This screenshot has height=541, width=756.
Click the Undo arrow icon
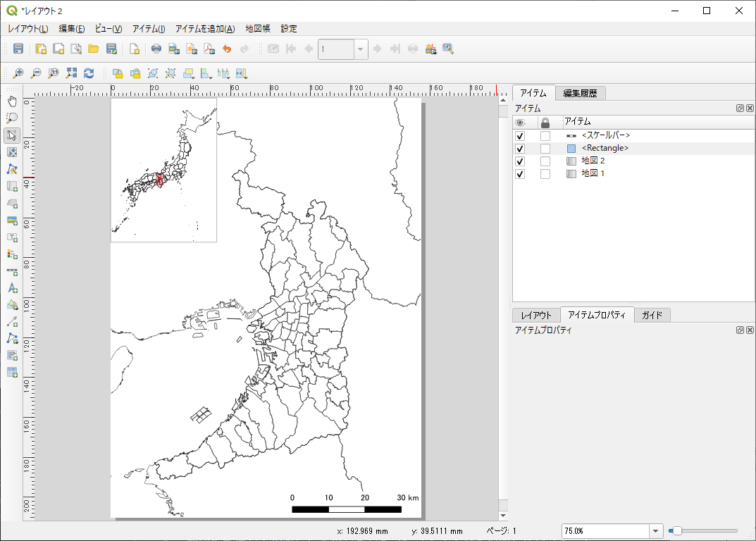click(x=226, y=49)
